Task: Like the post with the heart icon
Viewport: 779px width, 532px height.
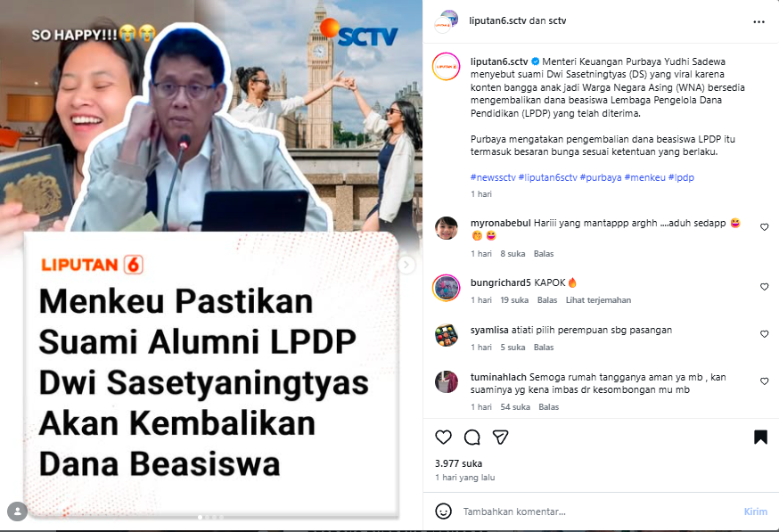Action: 443,438
